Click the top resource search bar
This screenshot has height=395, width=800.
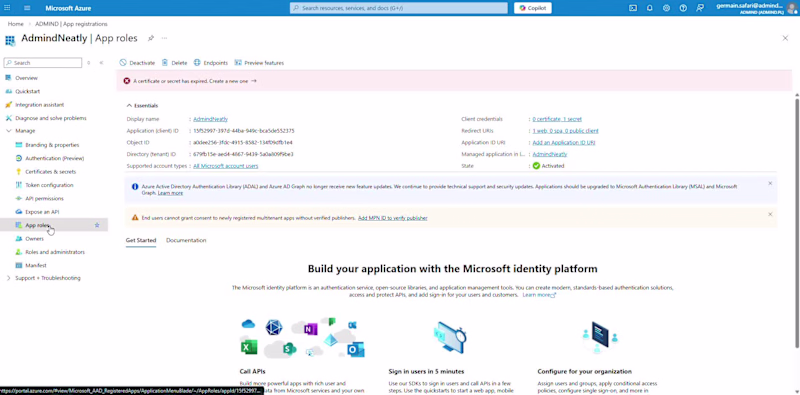tap(399, 8)
